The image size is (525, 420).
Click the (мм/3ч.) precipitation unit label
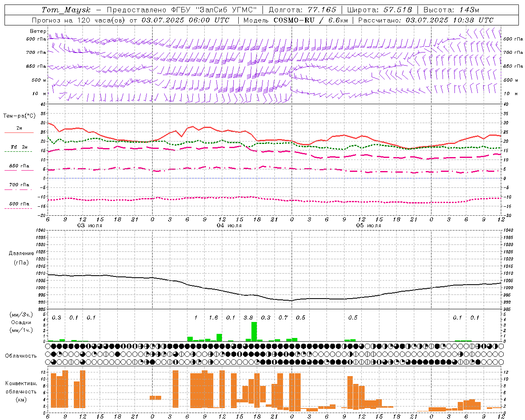21,315
